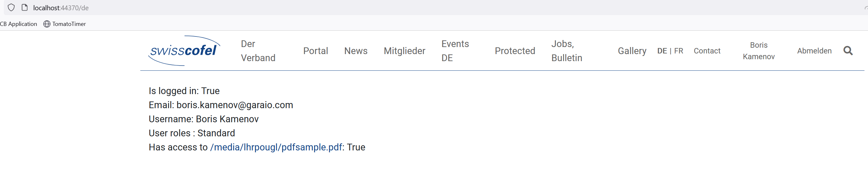Select Events DE in navigation
The height and width of the screenshot is (192, 868).
[x=455, y=51]
